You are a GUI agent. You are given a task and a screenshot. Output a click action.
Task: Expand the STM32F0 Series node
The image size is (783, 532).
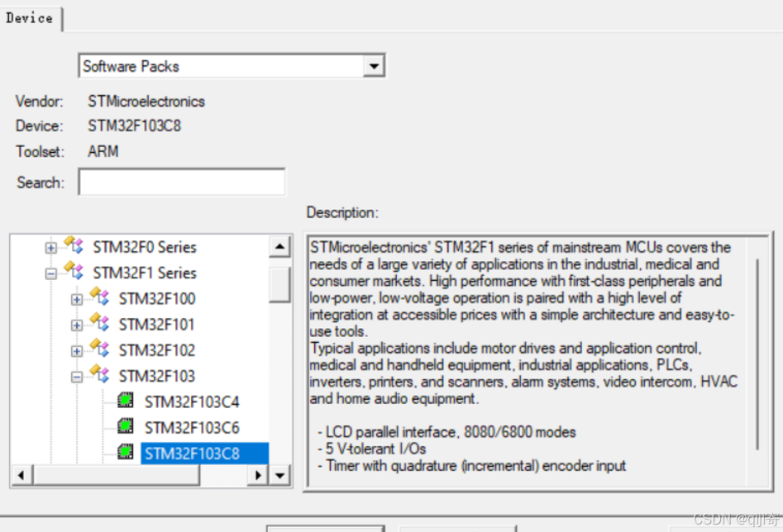50,248
